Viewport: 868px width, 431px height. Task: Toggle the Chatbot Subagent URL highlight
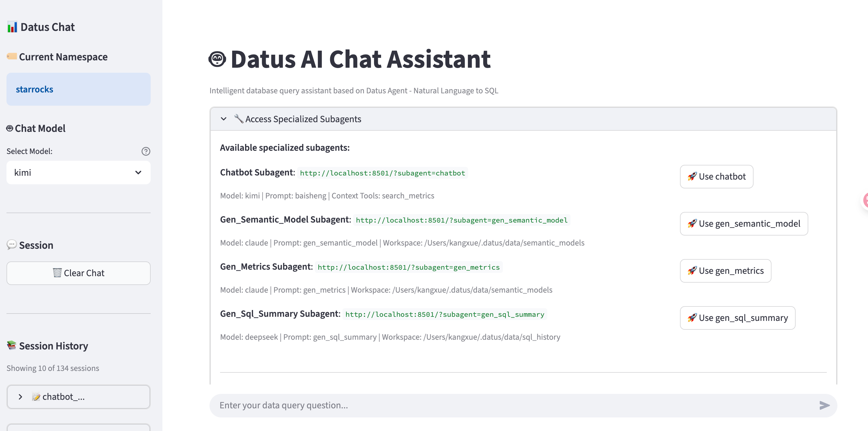tap(383, 173)
